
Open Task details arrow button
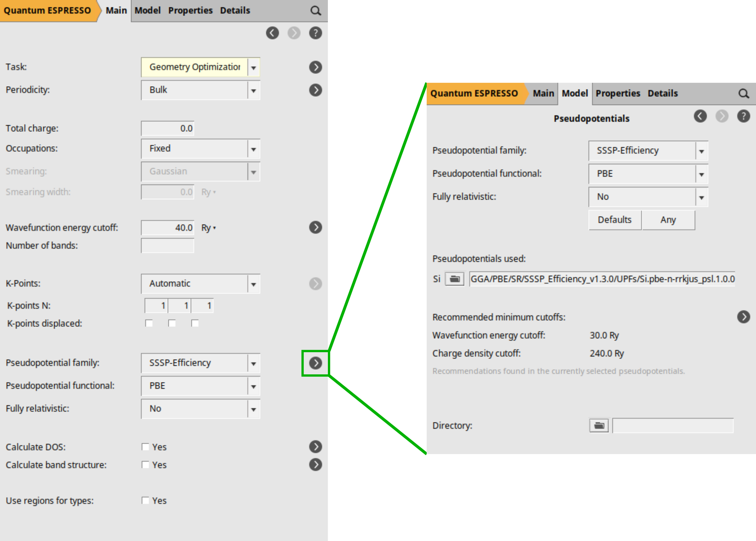[315, 67]
